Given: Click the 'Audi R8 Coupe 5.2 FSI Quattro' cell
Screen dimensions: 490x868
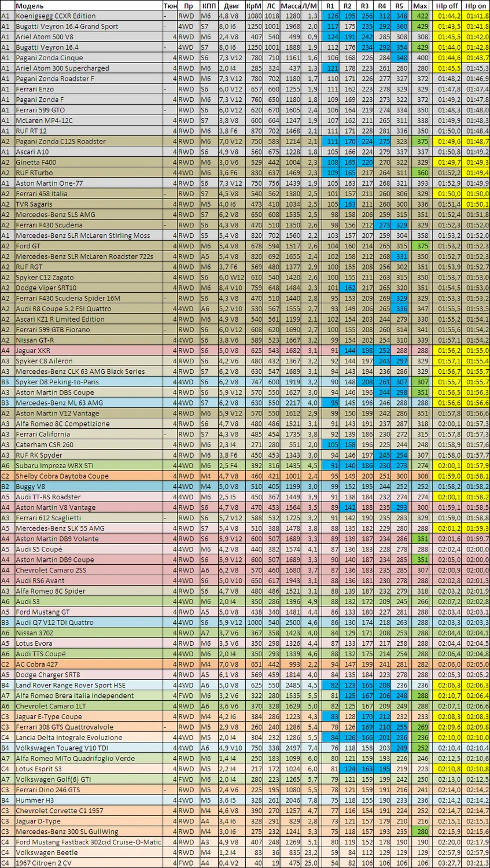Looking at the screenshot, I should (88, 309).
